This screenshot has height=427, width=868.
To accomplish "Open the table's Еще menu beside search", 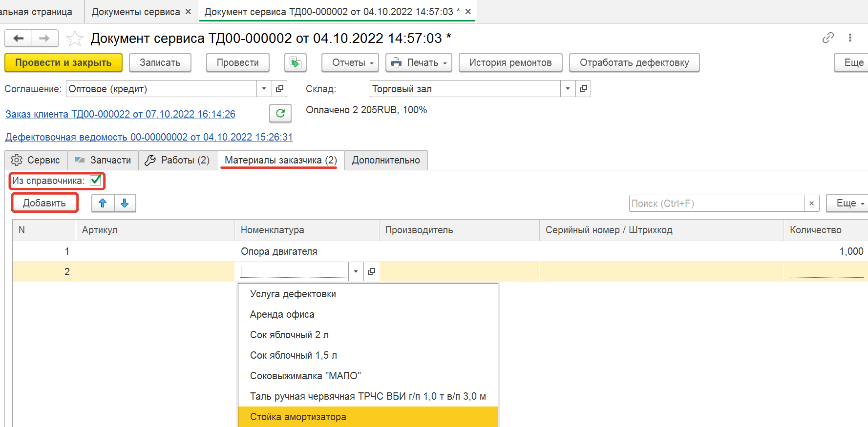I will (x=848, y=203).
